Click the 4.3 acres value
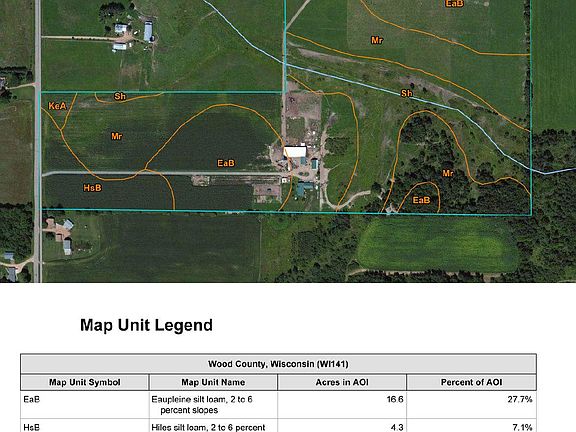Image resolution: width=576 pixels, height=432 pixels. (x=397, y=427)
